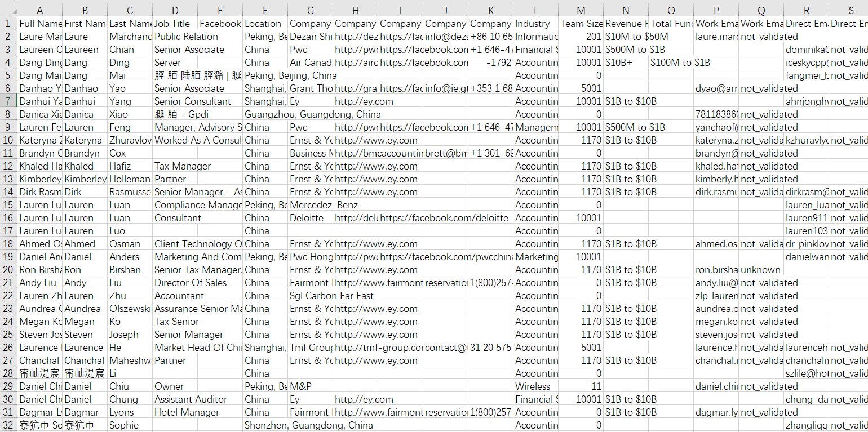Select the 'Marchand' last name cell
This screenshot has height=432, width=868.
(130, 37)
